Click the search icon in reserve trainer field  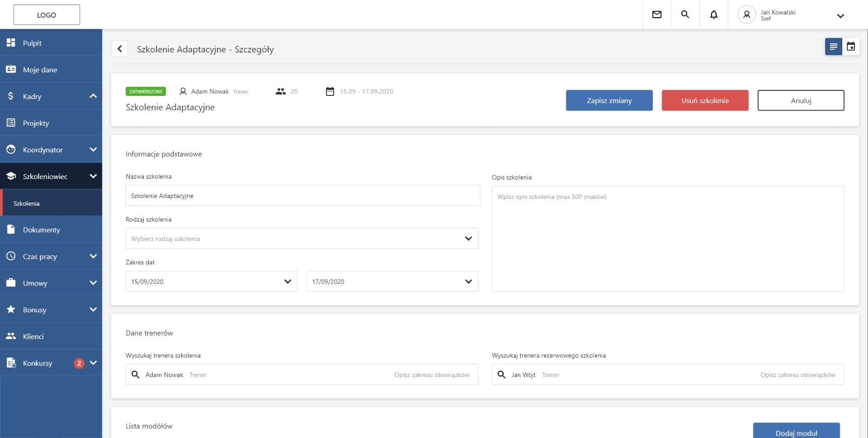(x=502, y=374)
